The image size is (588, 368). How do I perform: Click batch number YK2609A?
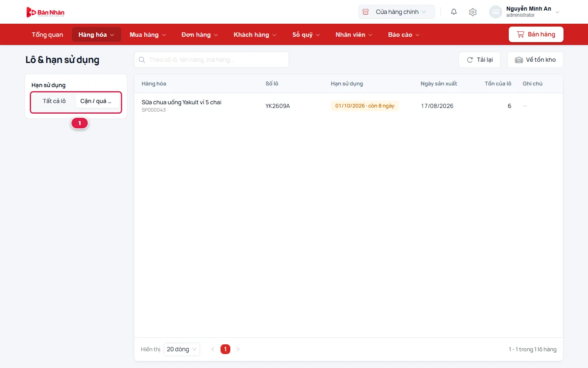278,106
